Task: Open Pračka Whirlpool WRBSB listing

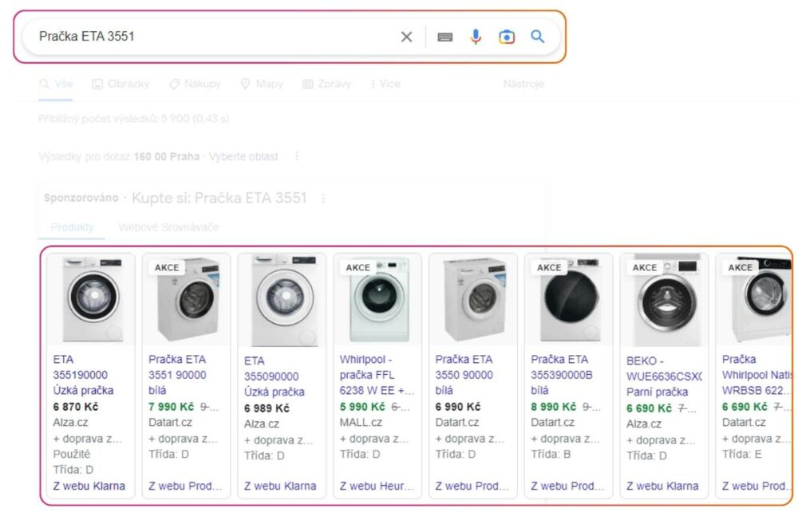Action: pos(757,375)
